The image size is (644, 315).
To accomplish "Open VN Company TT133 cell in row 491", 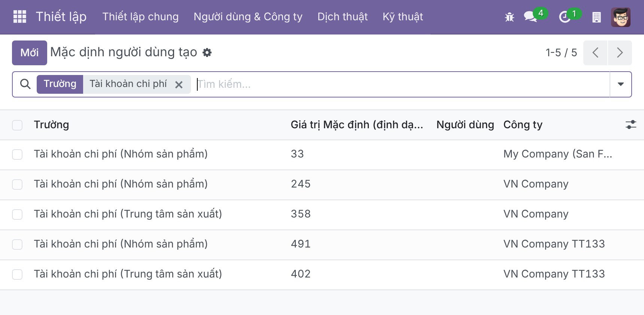I will pos(554,244).
